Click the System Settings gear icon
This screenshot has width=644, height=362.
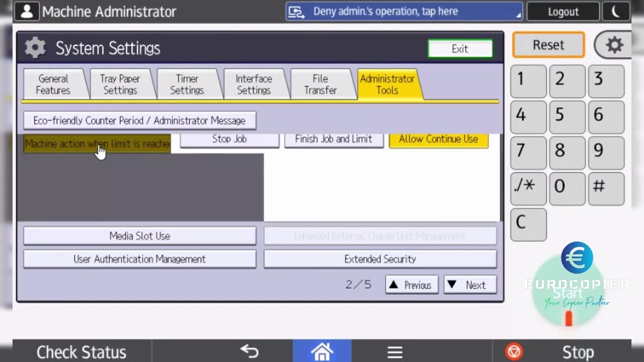(x=35, y=48)
